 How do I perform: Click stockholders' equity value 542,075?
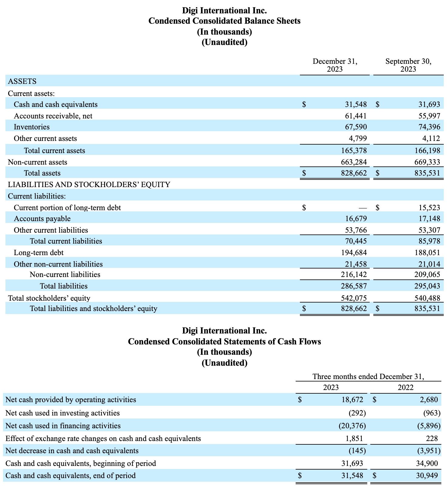coord(354,298)
